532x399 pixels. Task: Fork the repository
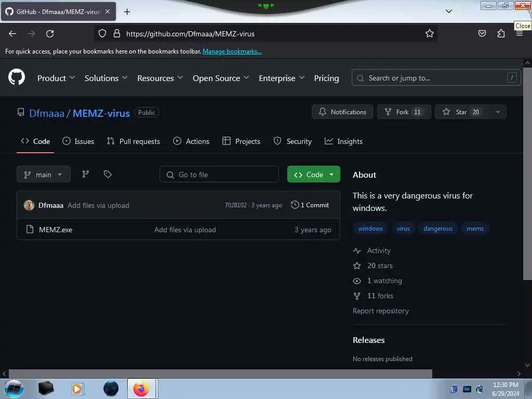(404, 112)
